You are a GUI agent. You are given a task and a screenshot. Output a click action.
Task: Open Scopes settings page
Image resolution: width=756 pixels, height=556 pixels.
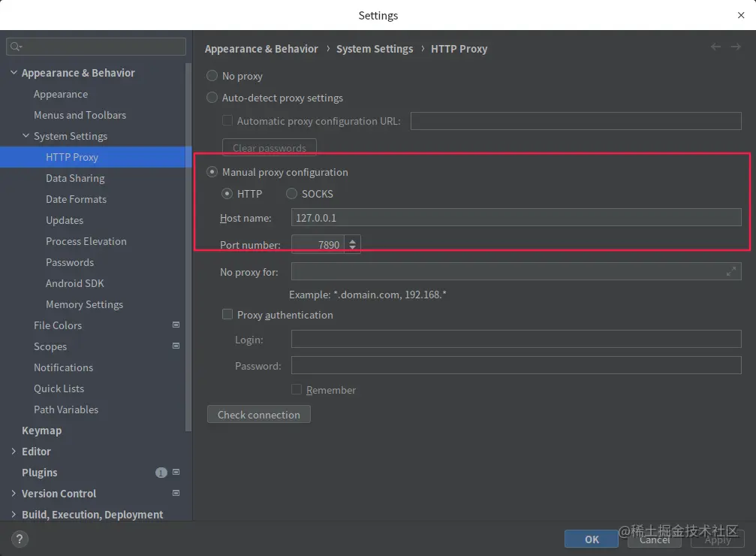50,346
